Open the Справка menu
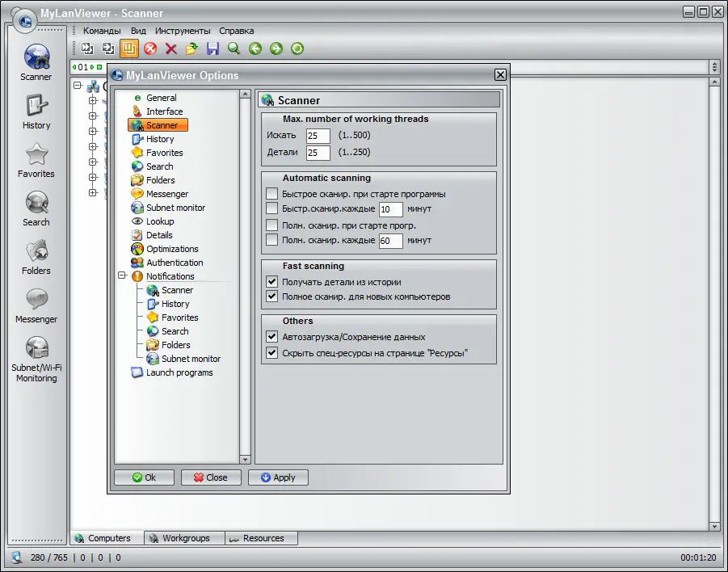The image size is (728, 572). [x=236, y=31]
